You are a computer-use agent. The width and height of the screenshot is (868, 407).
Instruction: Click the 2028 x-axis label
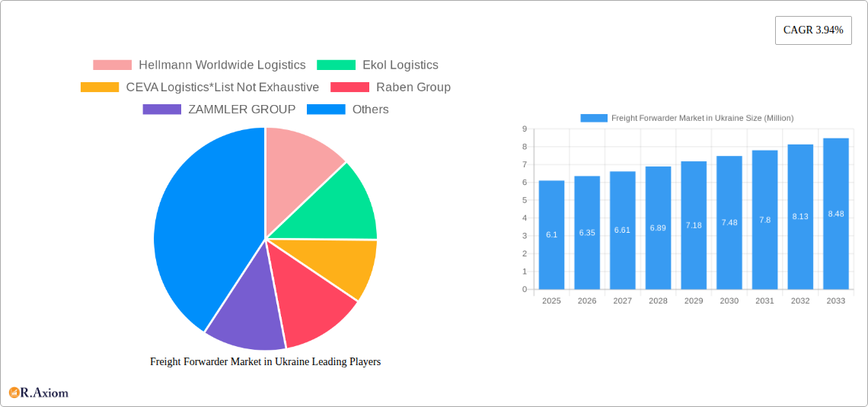pos(658,300)
